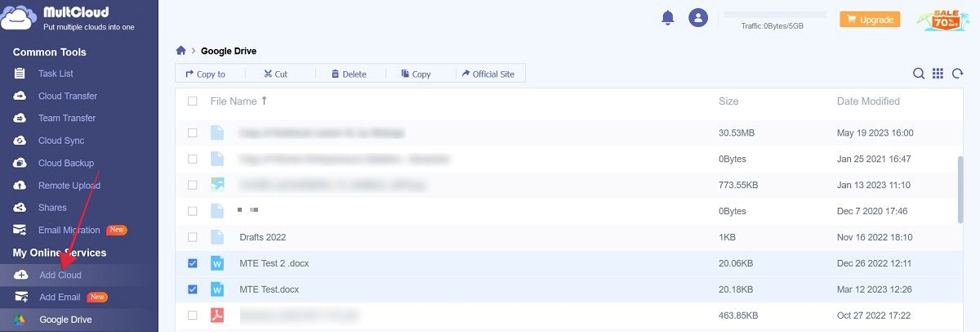Click the Word icon of MTE Test 2 .docx

point(217,263)
